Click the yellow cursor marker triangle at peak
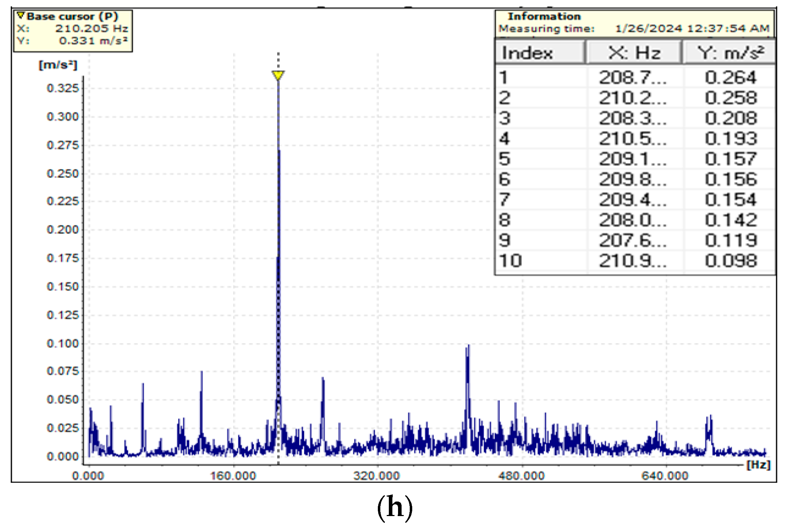789x532 pixels. click(278, 75)
